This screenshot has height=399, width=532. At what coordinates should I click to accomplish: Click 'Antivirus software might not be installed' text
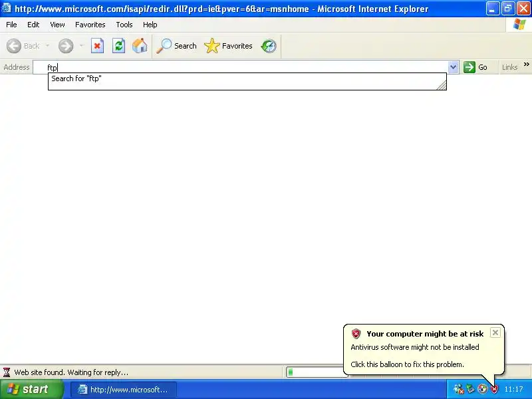pos(414,347)
